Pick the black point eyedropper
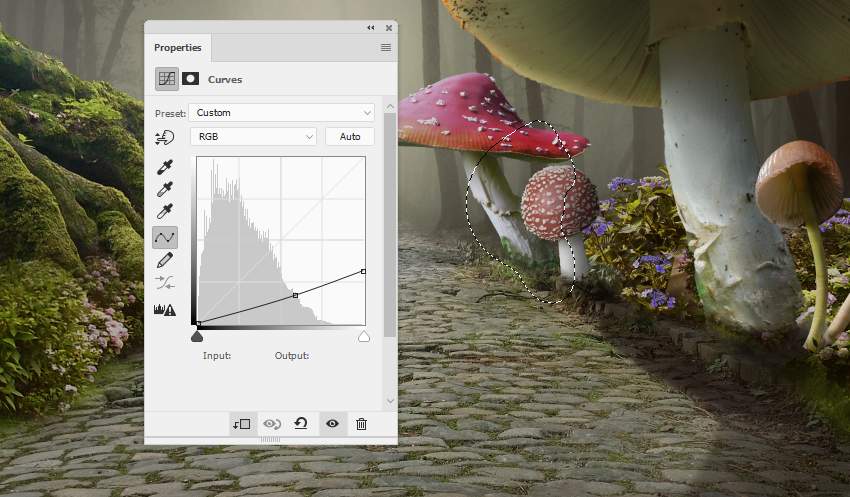 point(165,167)
